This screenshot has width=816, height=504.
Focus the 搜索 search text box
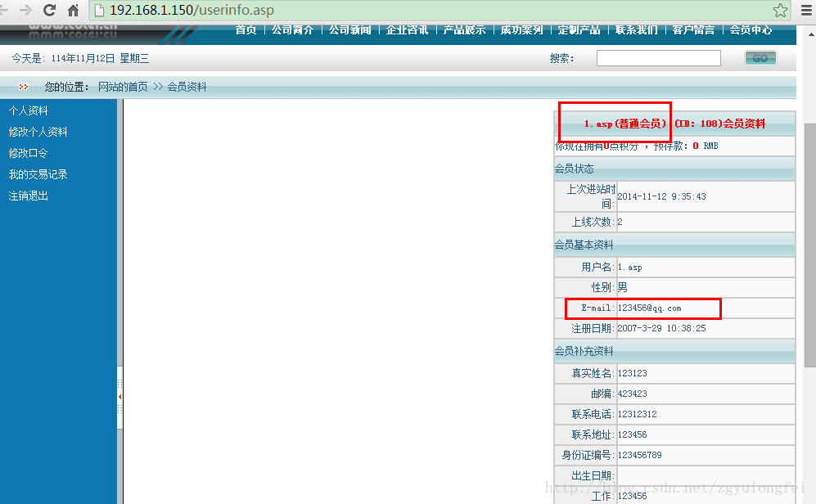pyautogui.click(x=658, y=58)
